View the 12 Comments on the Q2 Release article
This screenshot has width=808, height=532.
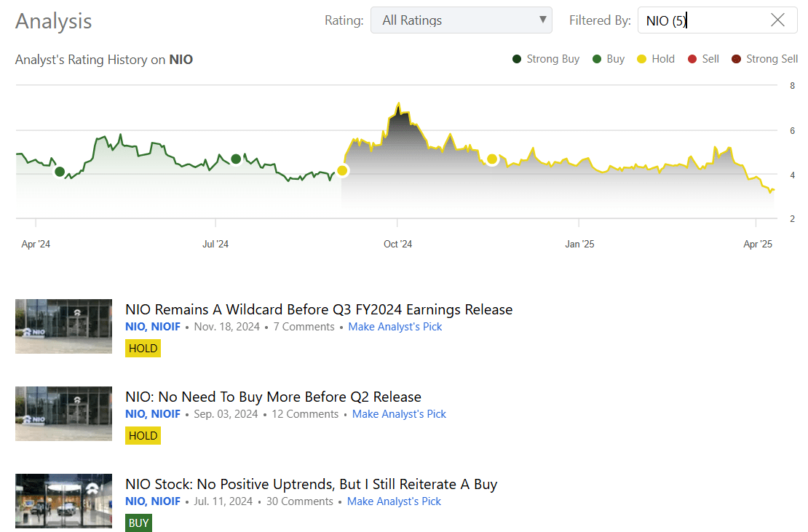(305, 413)
